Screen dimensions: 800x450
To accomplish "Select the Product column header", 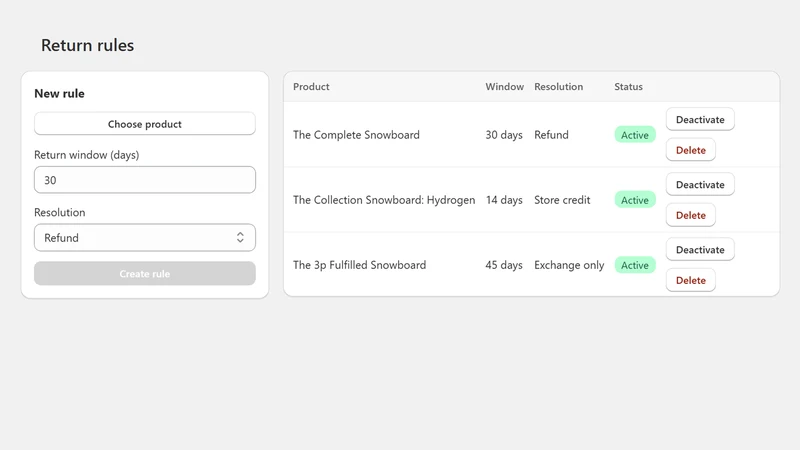I will click(x=311, y=87).
